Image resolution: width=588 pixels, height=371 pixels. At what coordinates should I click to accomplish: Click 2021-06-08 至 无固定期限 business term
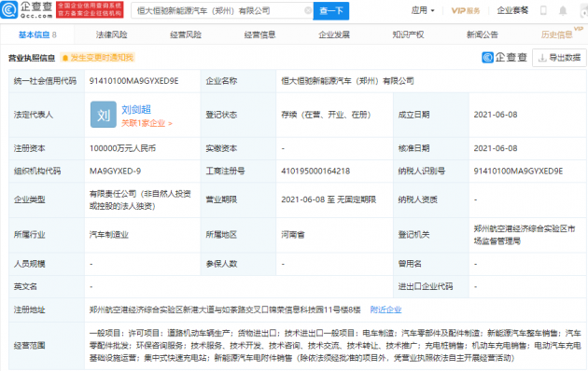click(x=329, y=199)
